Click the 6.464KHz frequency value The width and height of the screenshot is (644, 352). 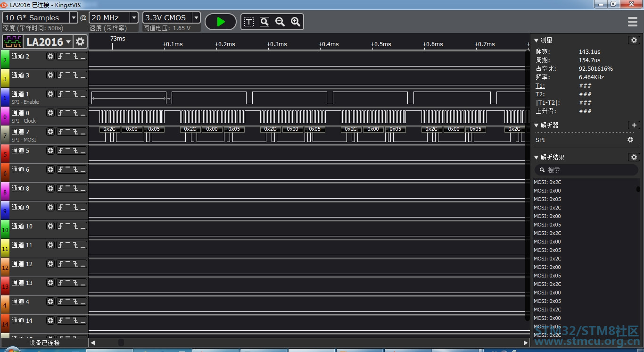click(x=591, y=77)
